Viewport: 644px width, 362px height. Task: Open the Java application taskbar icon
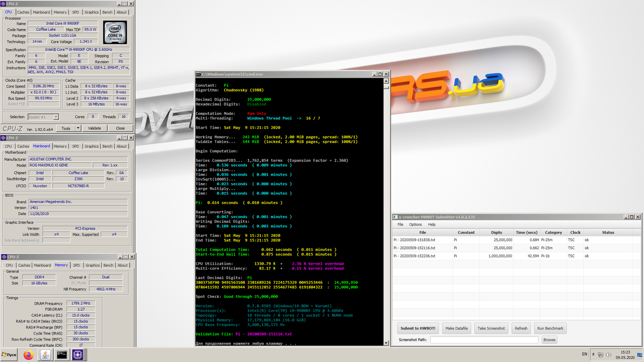coord(45,355)
